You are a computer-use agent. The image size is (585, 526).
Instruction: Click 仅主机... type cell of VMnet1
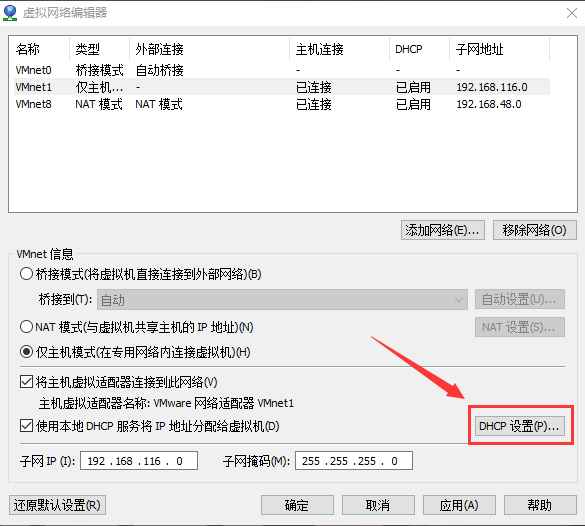click(99, 87)
